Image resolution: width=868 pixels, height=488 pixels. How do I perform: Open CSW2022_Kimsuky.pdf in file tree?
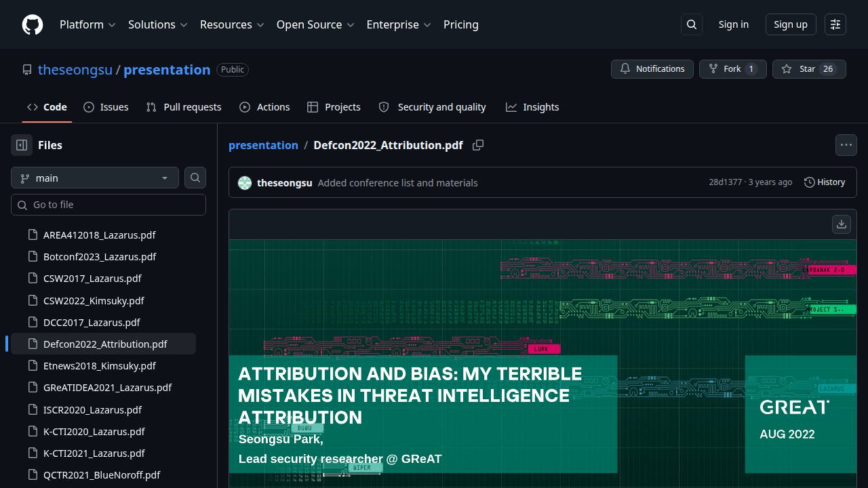coord(94,300)
